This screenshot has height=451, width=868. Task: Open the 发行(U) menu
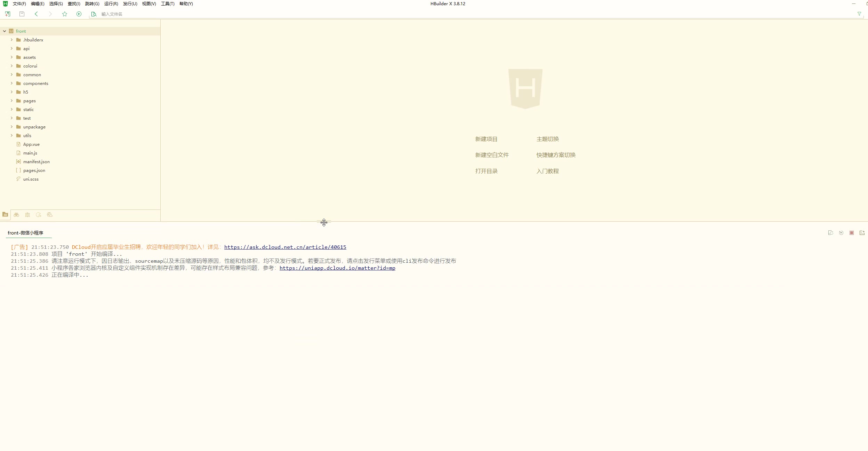[130, 4]
